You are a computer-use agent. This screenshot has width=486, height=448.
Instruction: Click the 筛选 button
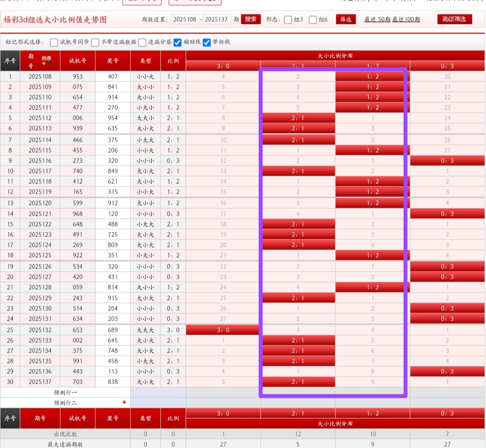click(x=346, y=19)
